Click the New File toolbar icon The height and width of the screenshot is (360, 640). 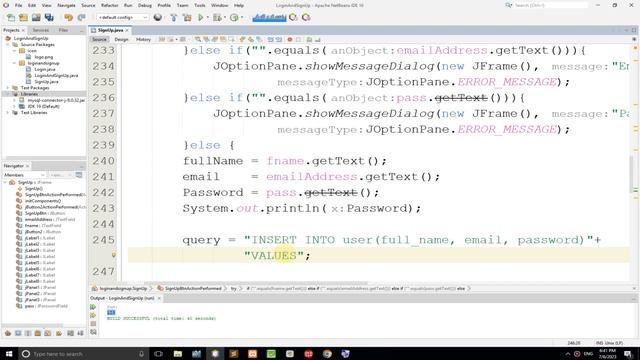(x=11, y=18)
